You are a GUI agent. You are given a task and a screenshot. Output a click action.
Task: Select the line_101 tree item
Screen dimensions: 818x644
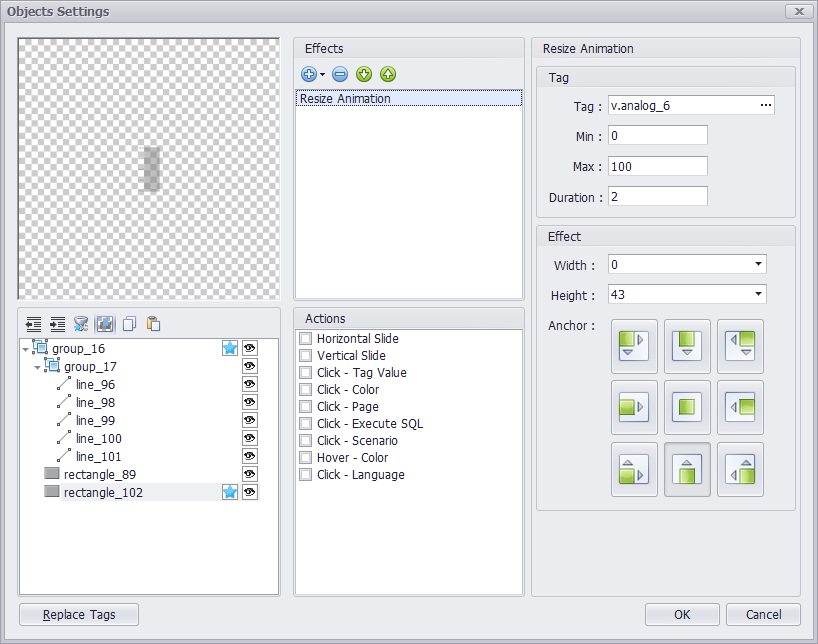98,457
